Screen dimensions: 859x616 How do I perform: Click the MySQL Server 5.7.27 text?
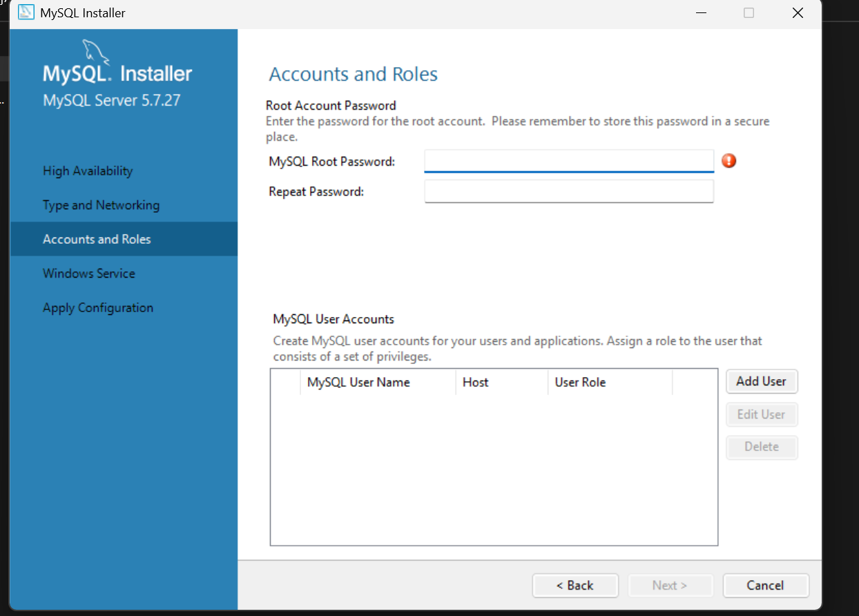112,100
